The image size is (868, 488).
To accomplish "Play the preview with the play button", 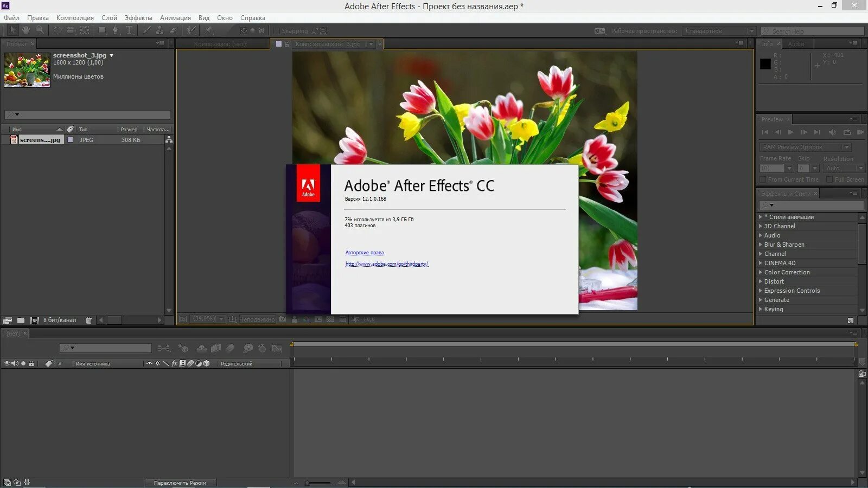I will 791,132.
